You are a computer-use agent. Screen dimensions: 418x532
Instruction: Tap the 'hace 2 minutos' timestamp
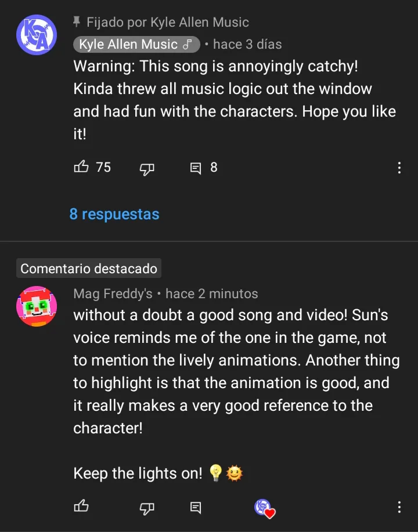(211, 294)
